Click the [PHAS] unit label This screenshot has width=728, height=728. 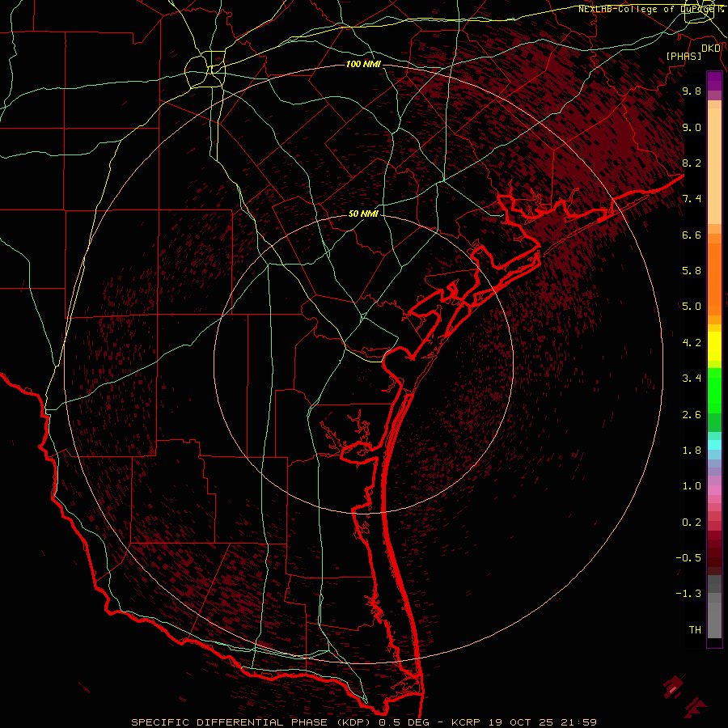tap(684, 56)
